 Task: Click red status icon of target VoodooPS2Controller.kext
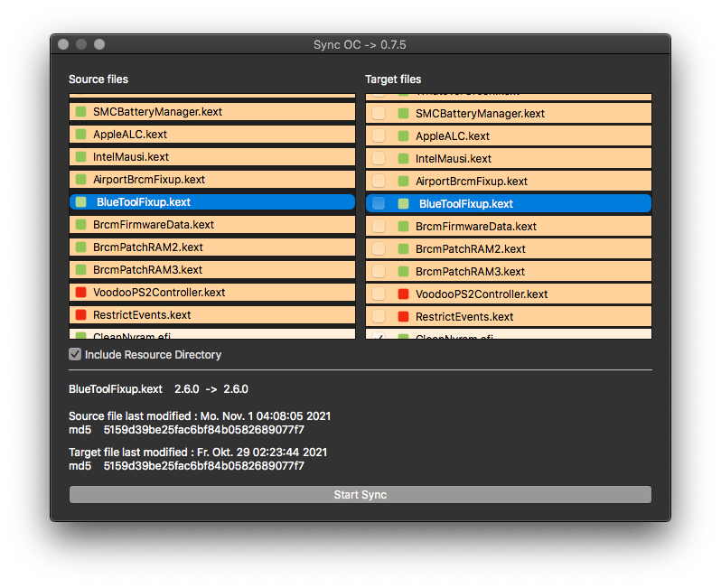pyautogui.click(x=403, y=294)
